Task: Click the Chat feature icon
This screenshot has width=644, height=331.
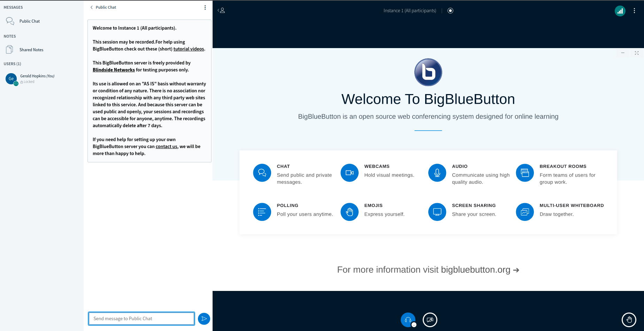Action: pos(262,173)
